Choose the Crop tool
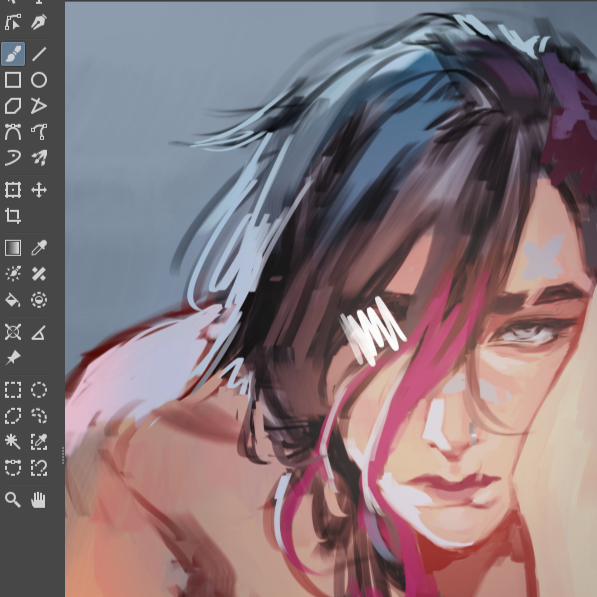 tap(13, 215)
